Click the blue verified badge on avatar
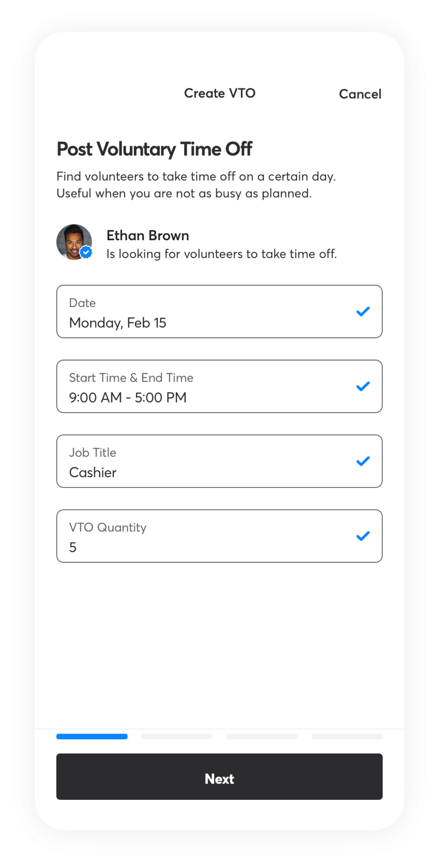 pyautogui.click(x=86, y=252)
